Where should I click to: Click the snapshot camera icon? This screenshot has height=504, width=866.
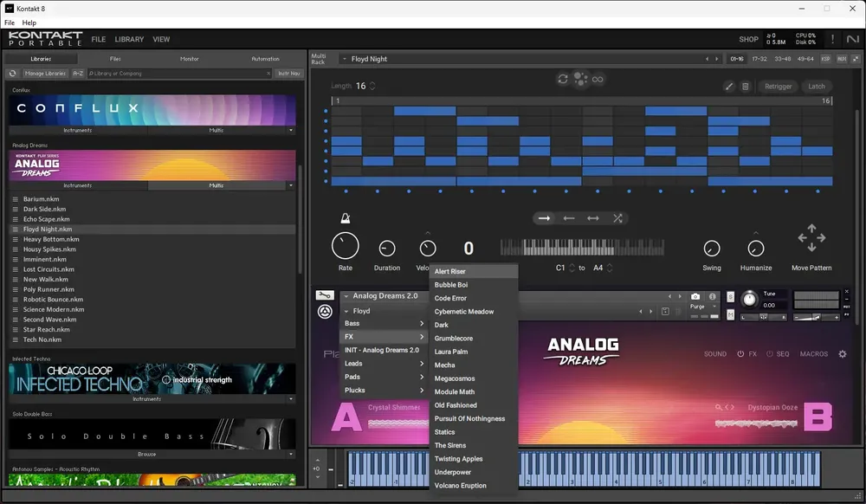click(695, 296)
